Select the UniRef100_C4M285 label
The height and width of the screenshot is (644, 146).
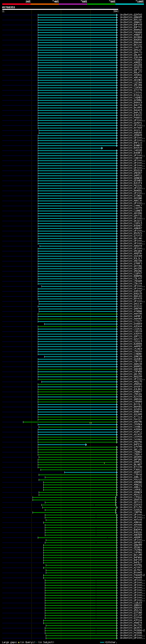click(131, 151)
